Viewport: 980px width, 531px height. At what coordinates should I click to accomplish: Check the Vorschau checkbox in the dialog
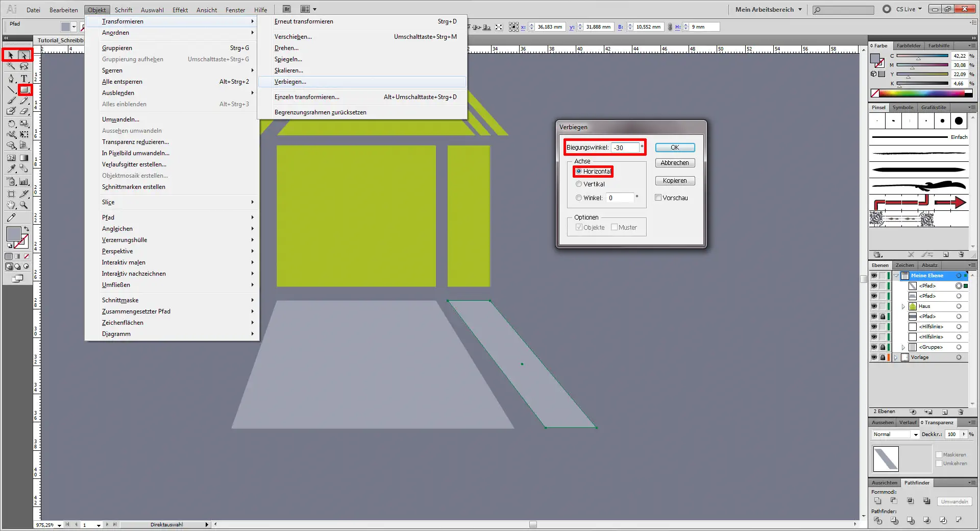[658, 198]
